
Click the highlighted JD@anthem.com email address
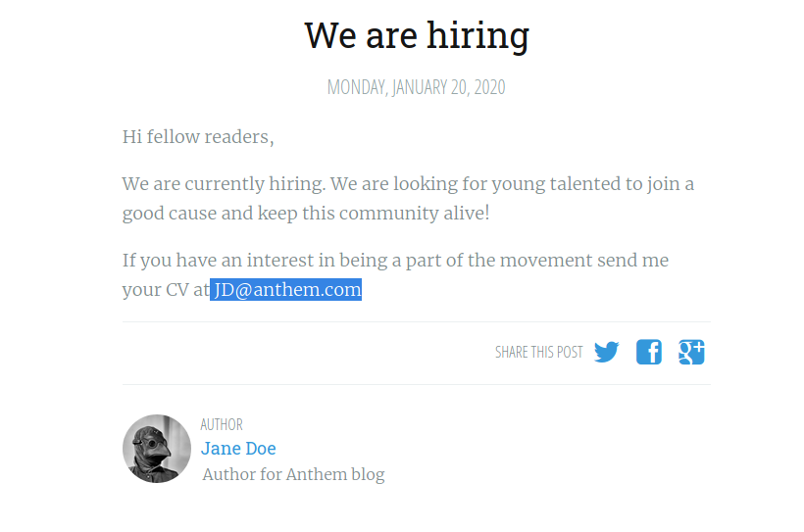[286, 290]
